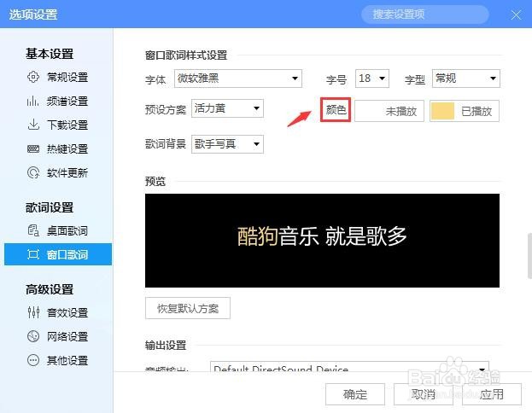Click the window frame icon beside 窗口歌词
This screenshot has width=532, height=413.
tap(33, 254)
